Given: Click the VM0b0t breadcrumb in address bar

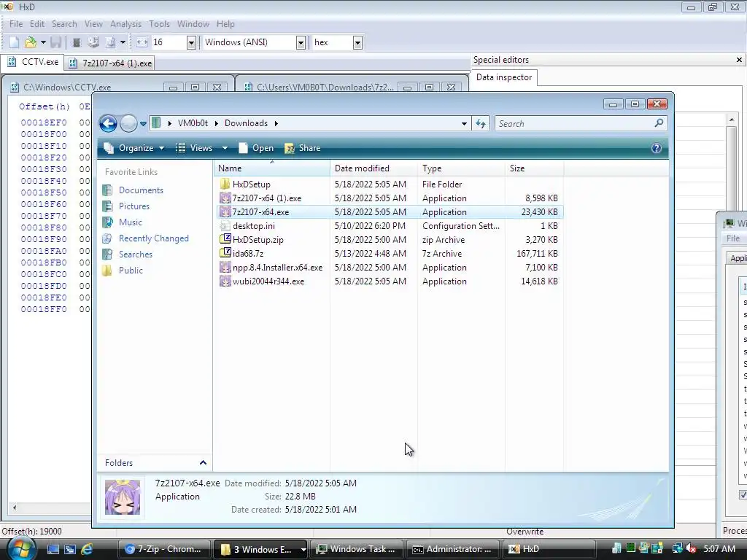Looking at the screenshot, I should point(193,123).
